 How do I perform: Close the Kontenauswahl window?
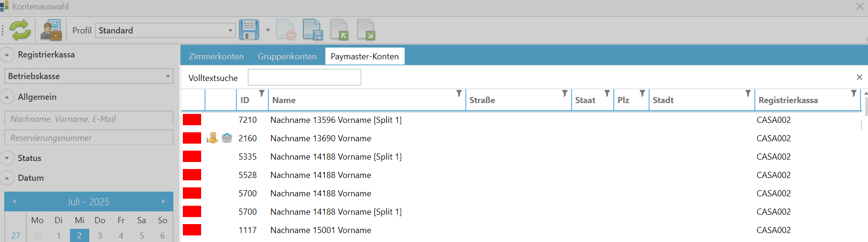click(x=860, y=6)
